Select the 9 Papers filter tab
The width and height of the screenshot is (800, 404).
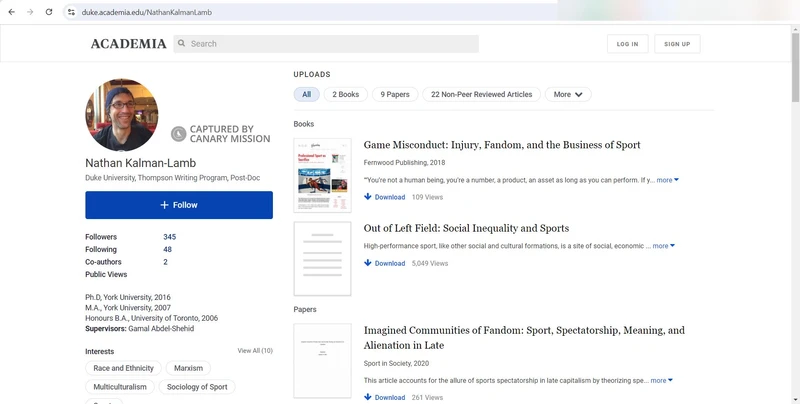coord(395,94)
